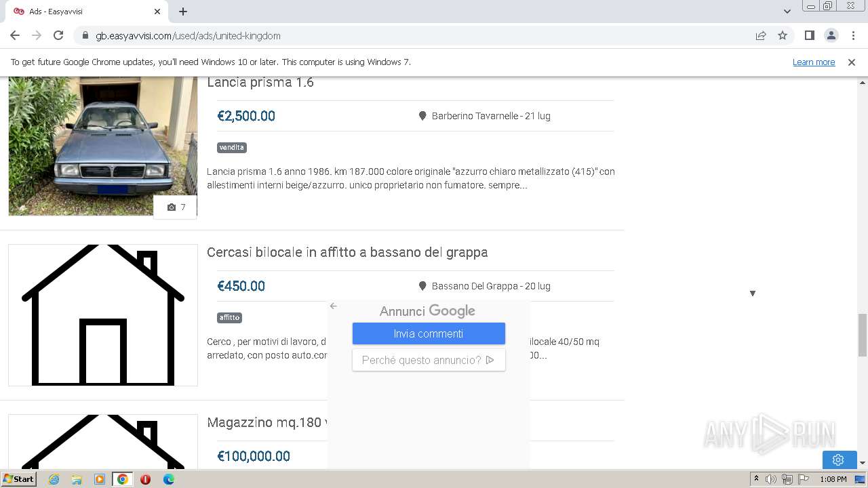Open volume speaker tray icon
Viewport: 868px width, 488px height.
[771, 479]
